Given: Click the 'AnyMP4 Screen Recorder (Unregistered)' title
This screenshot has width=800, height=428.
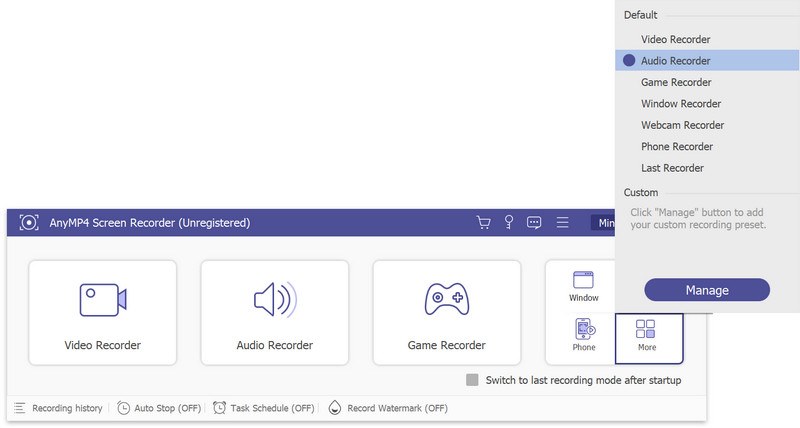Looking at the screenshot, I should [x=149, y=223].
